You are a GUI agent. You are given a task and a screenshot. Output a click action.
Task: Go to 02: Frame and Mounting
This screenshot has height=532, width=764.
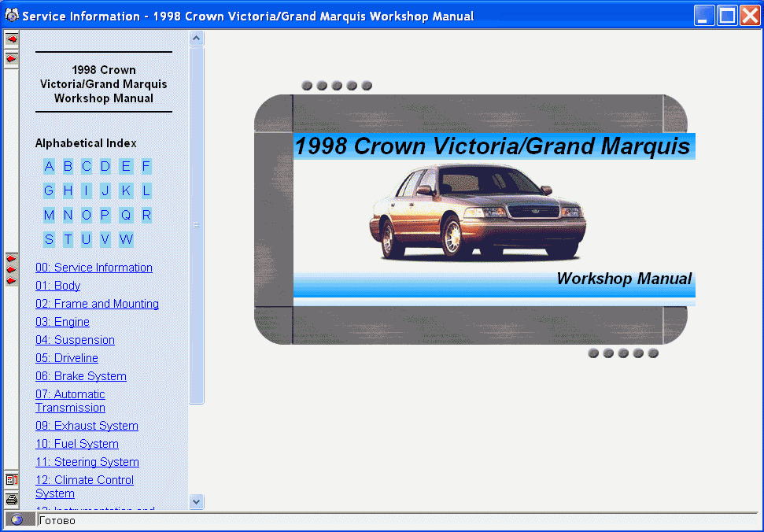click(97, 304)
